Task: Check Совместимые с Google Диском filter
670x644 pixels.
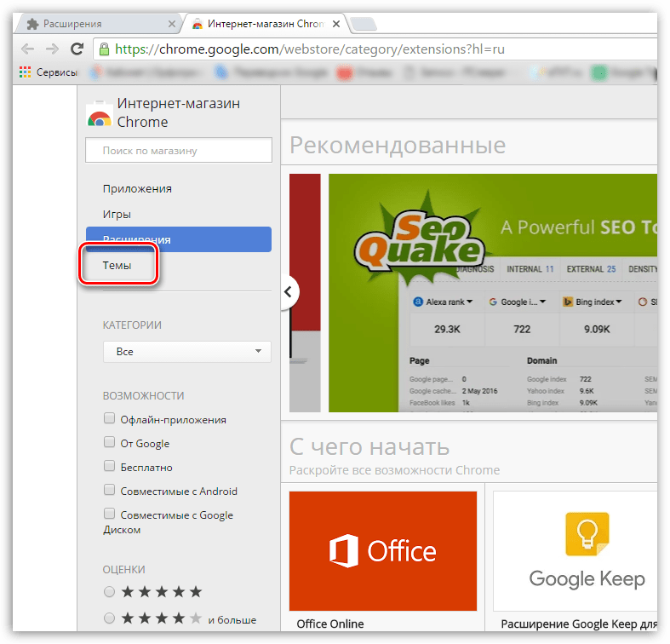Action: [109, 514]
